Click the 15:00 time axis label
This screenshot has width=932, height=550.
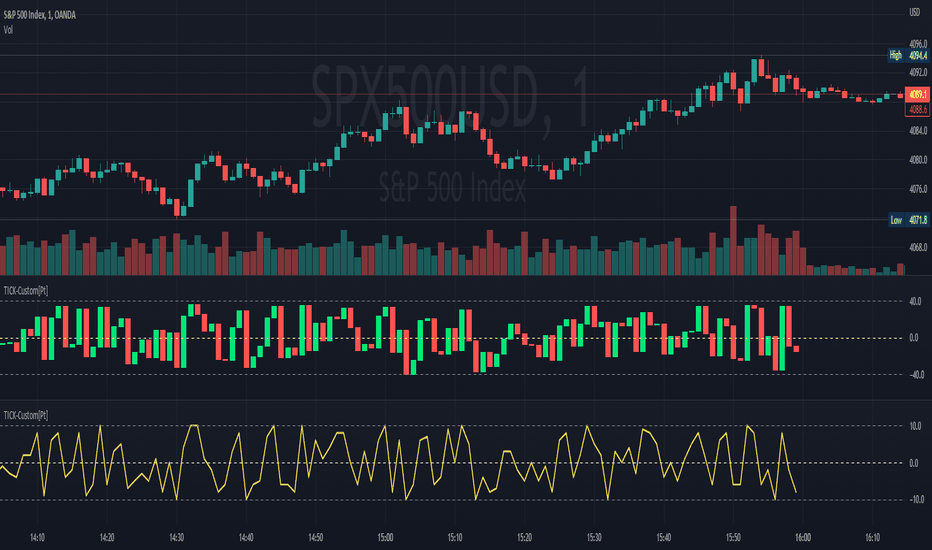click(x=385, y=538)
